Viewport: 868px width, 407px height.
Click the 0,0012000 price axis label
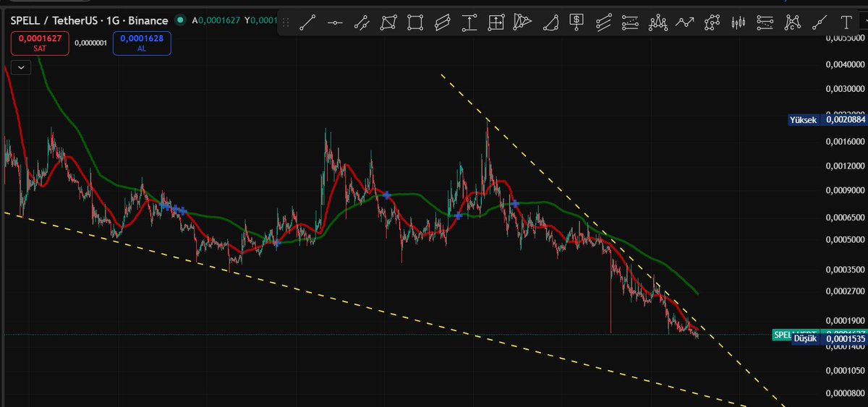(x=845, y=166)
